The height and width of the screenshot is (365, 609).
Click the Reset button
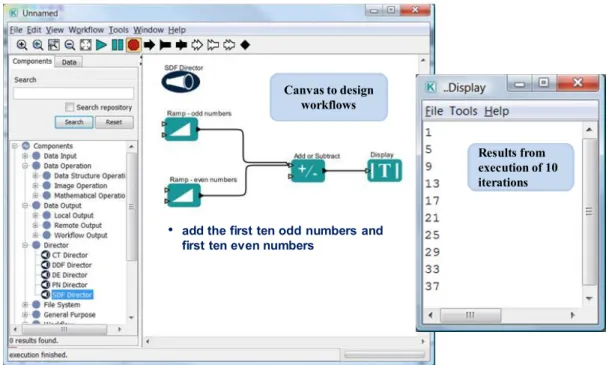tap(114, 122)
